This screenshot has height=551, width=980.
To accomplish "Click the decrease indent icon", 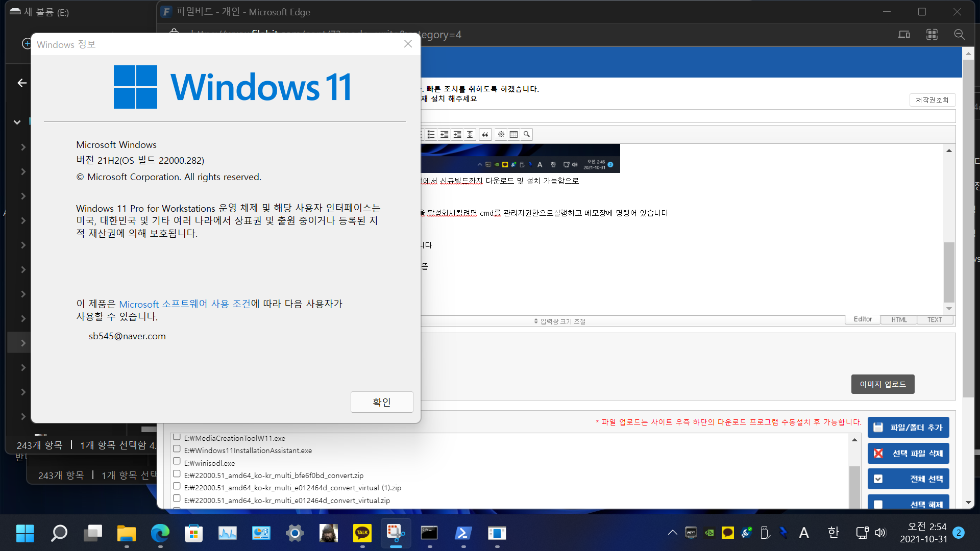I will [445, 135].
